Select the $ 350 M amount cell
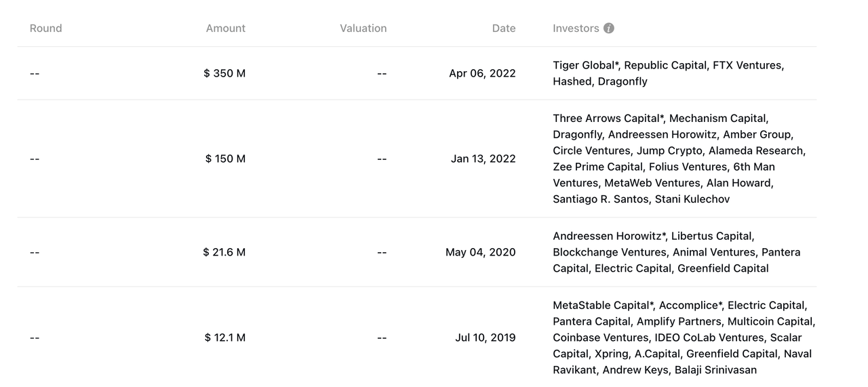The width and height of the screenshot is (868, 387). 224,73
